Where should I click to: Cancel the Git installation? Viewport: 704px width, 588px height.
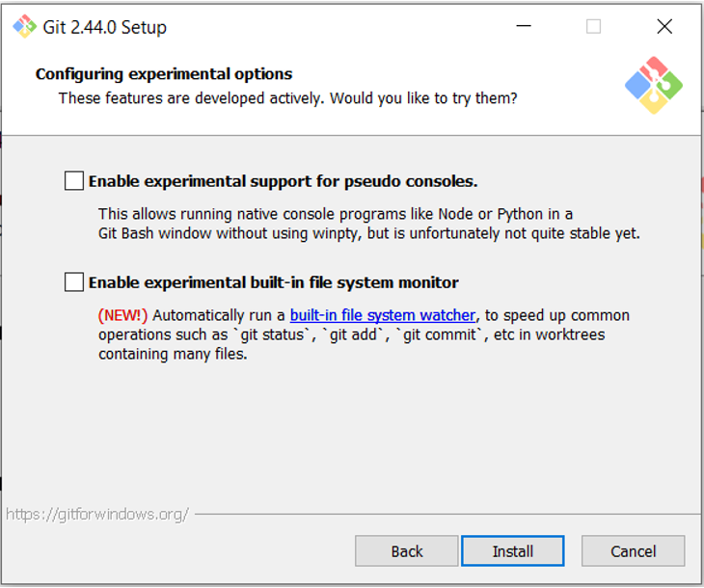pyautogui.click(x=633, y=551)
